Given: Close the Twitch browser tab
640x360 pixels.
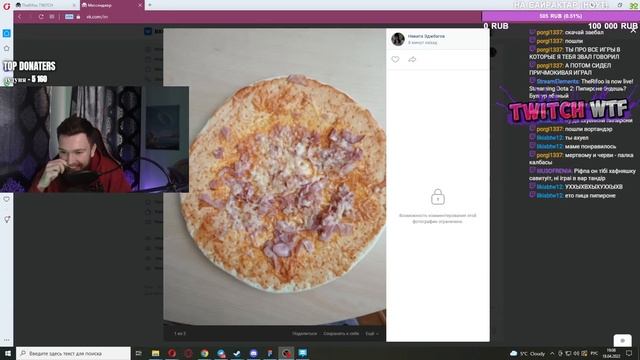Looking at the screenshot, I should 74,5.
